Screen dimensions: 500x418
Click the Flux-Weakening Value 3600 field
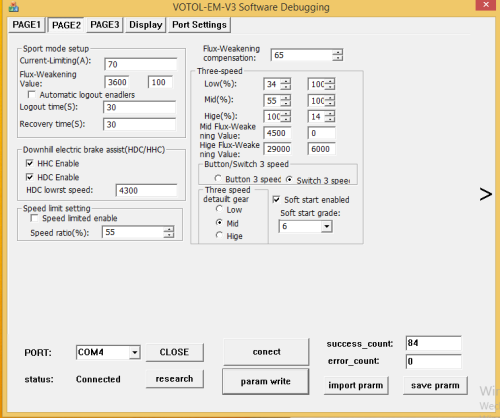[x=117, y=82]
